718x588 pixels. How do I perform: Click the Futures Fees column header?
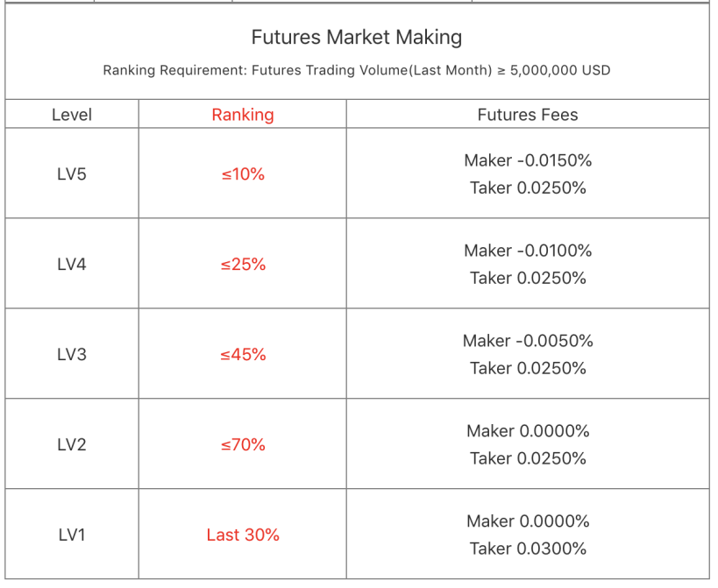tap(528, 115)
